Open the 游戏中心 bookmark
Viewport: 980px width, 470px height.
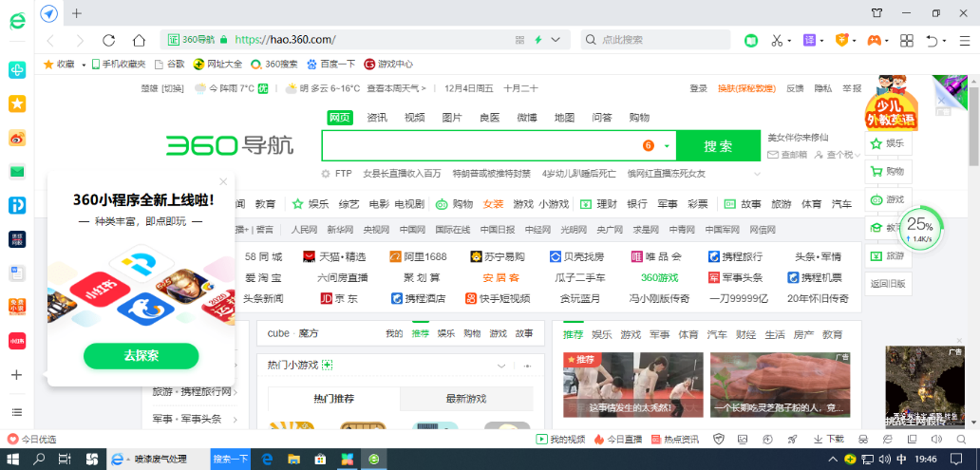pyautogui.click(x=388, y=65)
